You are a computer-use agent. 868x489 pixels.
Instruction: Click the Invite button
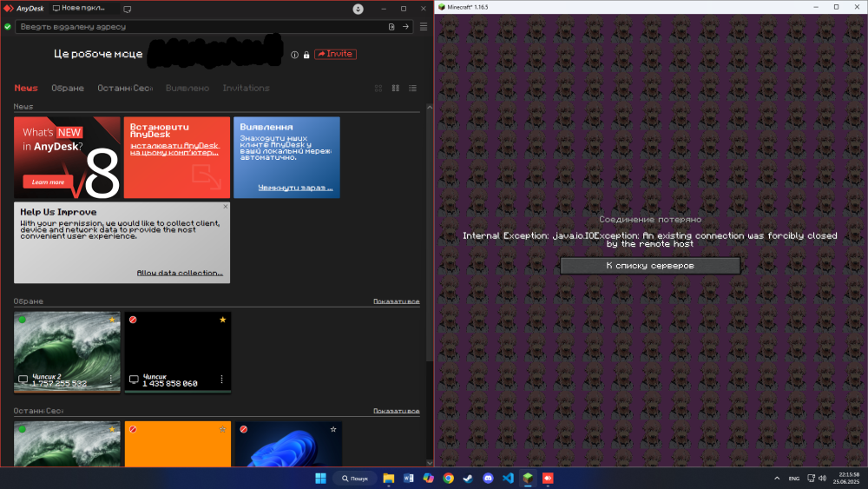tap(335, 54)
